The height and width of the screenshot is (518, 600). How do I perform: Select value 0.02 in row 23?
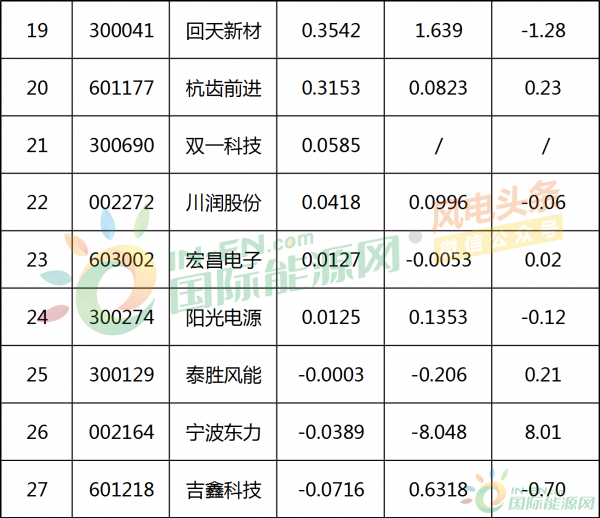(x=543, y=260)
